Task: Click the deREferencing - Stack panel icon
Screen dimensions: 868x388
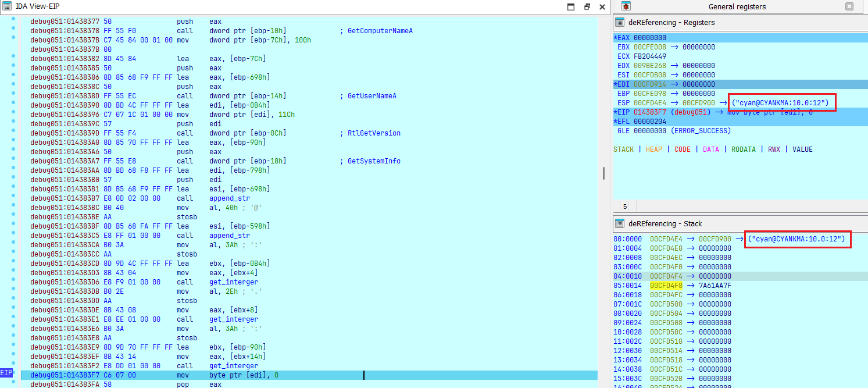Action: pyautogui.click(x=620, y=223)
